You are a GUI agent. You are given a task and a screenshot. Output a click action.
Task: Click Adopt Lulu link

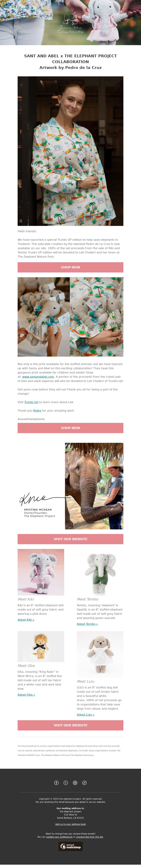tap(85, 714)
